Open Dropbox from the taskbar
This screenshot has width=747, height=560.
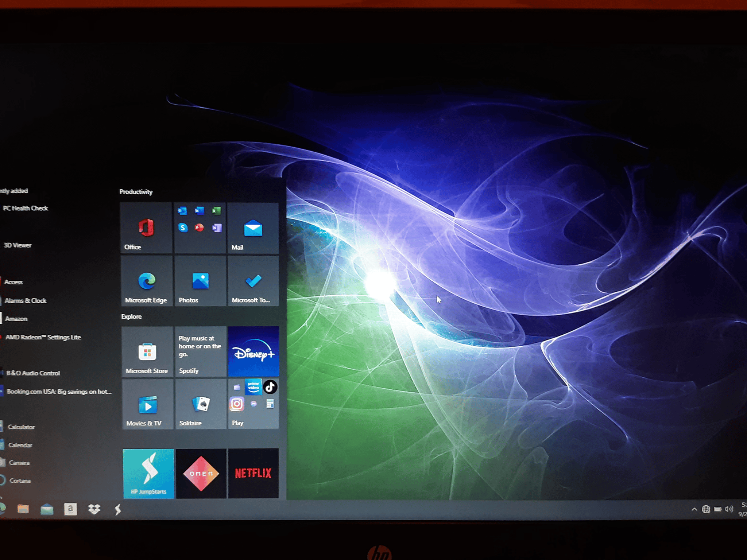tap(94, 509)
